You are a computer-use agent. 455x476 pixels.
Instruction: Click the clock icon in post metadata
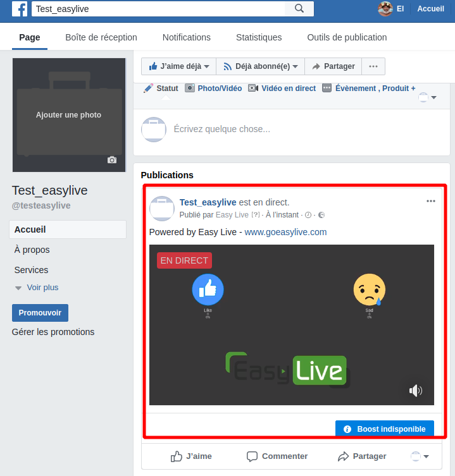(x=308, y=215)
